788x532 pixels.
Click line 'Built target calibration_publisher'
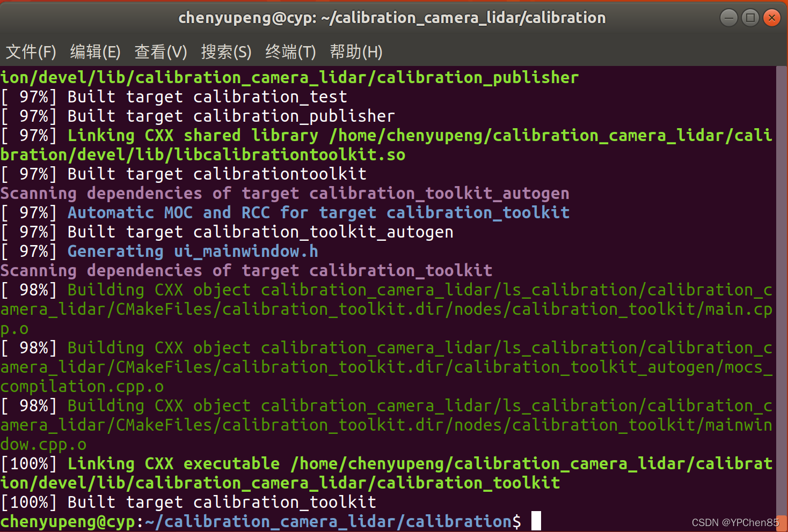pos(198,116)
